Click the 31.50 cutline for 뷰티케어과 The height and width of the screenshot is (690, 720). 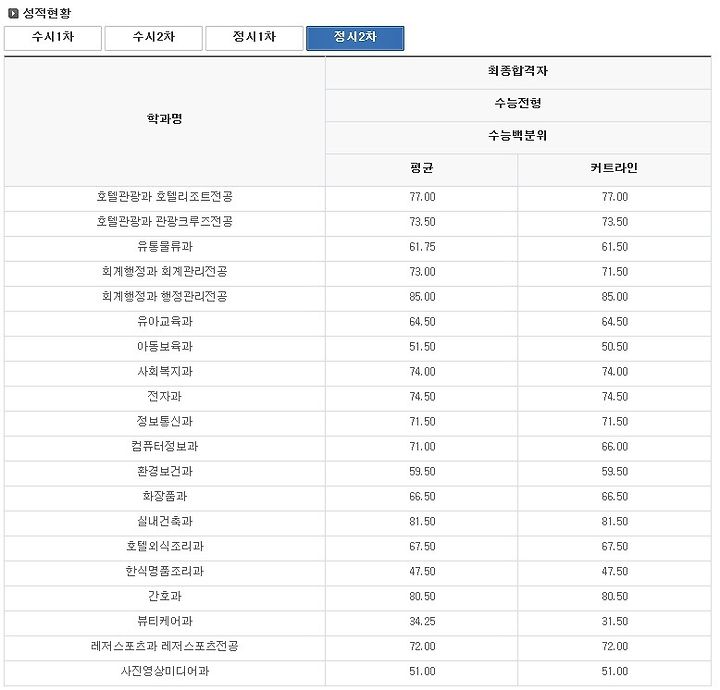pos(614,622)
